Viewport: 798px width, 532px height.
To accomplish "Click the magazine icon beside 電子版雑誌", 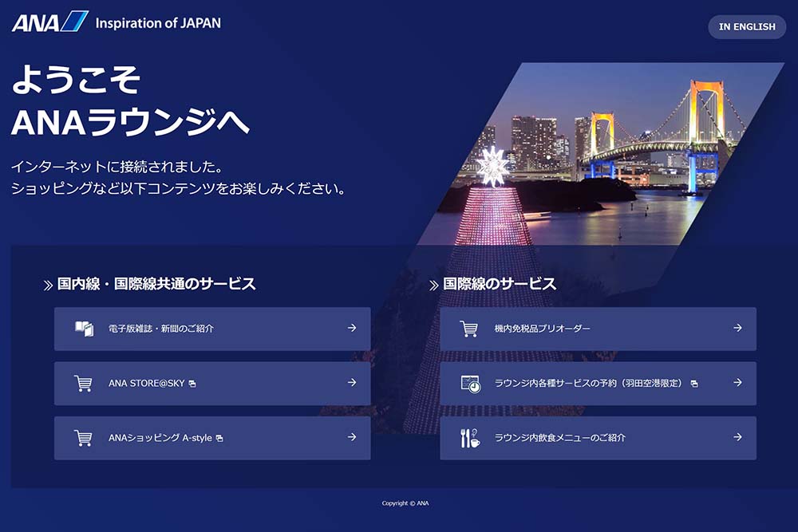I will [x=85, y=329].
